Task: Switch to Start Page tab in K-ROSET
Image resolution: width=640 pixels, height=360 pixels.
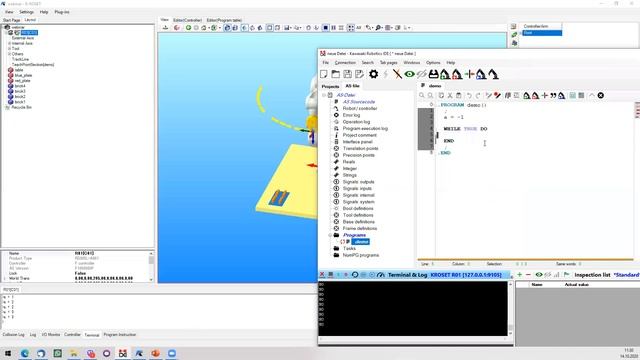Action: tap(11, 20)
